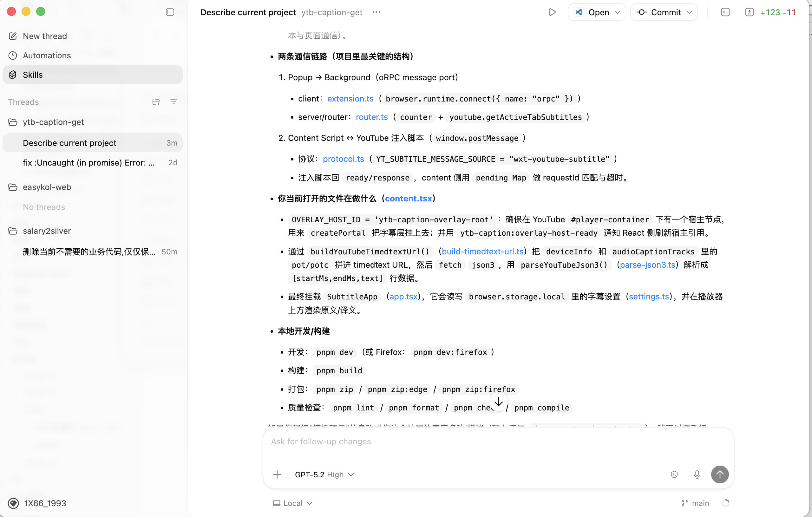Open the thread filter icon
The image size is (812, 517).
[x=174, y=101]
